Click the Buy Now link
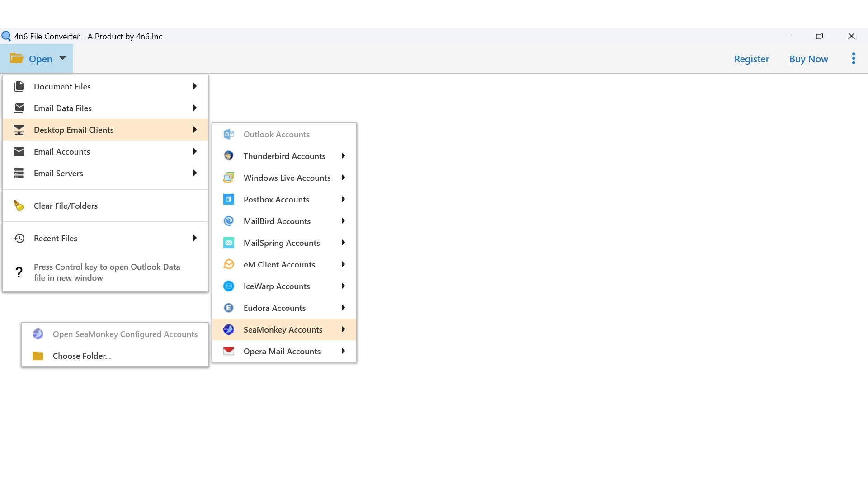Viewport: 868px width, 488px height. pos(809,59)
